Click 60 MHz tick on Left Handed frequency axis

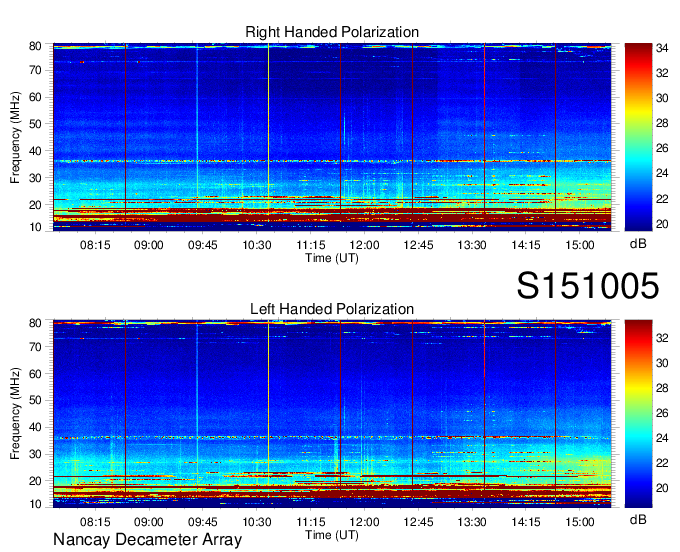click(35, 374)
